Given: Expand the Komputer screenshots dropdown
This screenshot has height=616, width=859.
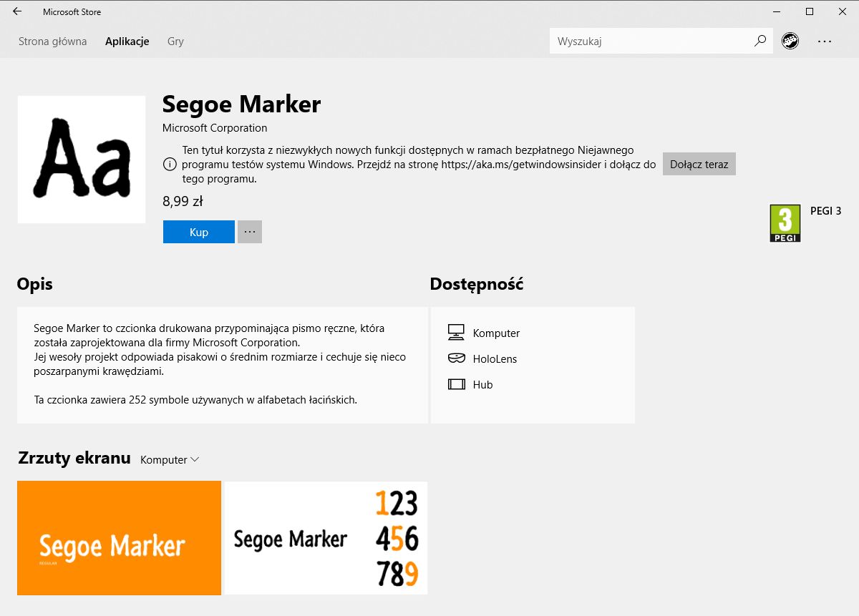Looking at the screenshot, I should click(170, 459).
